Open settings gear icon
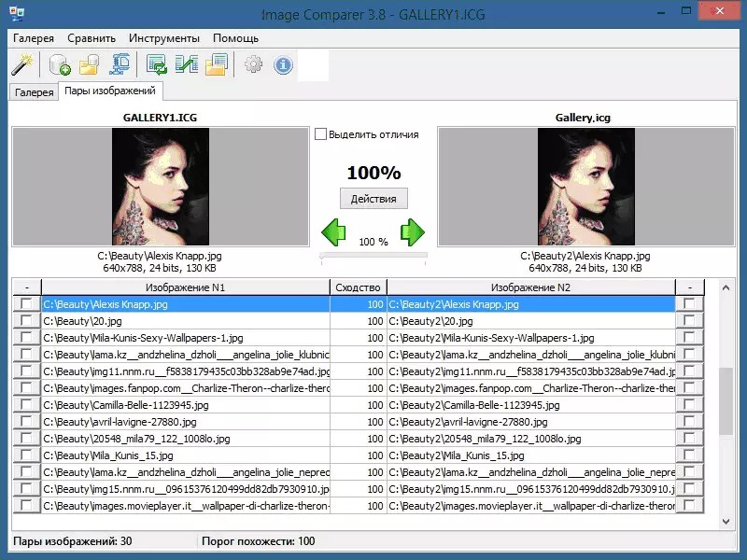 point(253,64)
